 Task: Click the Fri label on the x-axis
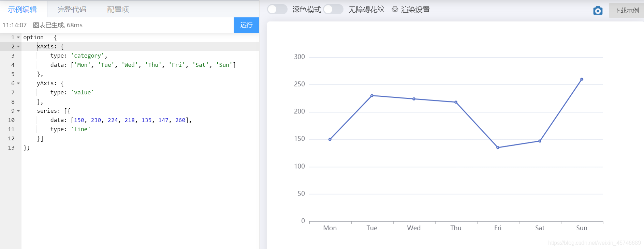point(498,228)
